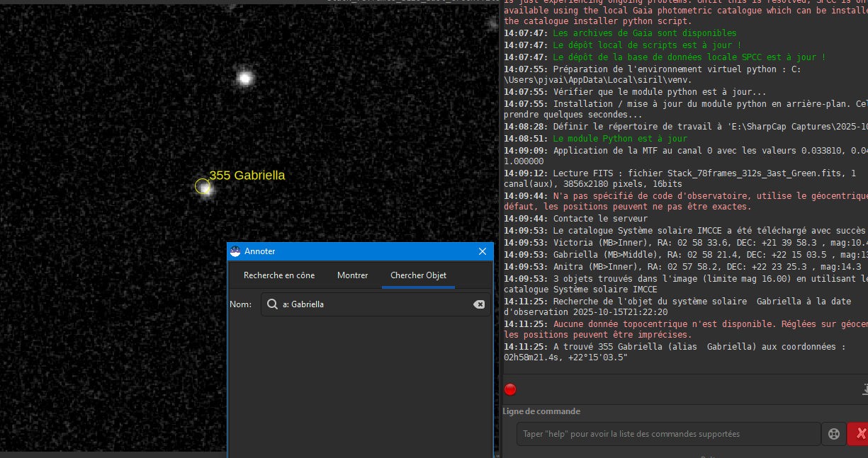Click log line 'Application de la MTF au canal'
The width and height of the screenshot is (868, 458).
point(685,156)
